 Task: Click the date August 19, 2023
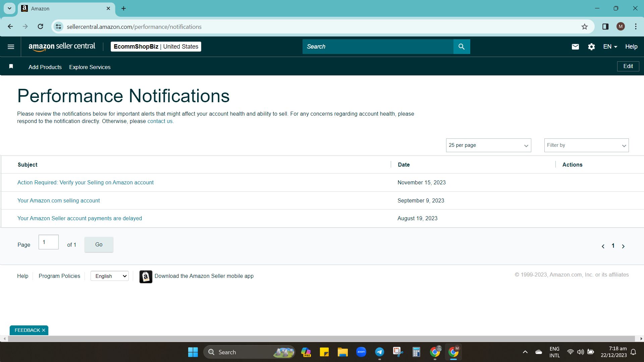pyautogui.click(x=418, y=218)
